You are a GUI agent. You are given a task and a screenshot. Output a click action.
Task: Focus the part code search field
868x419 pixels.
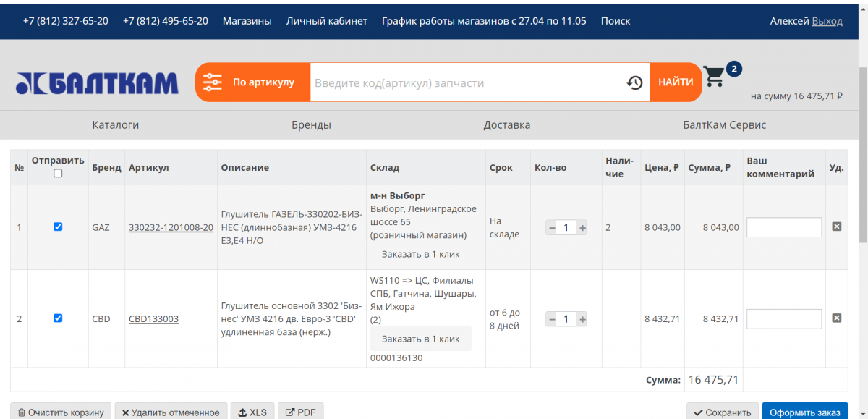(x=467, y=82)
